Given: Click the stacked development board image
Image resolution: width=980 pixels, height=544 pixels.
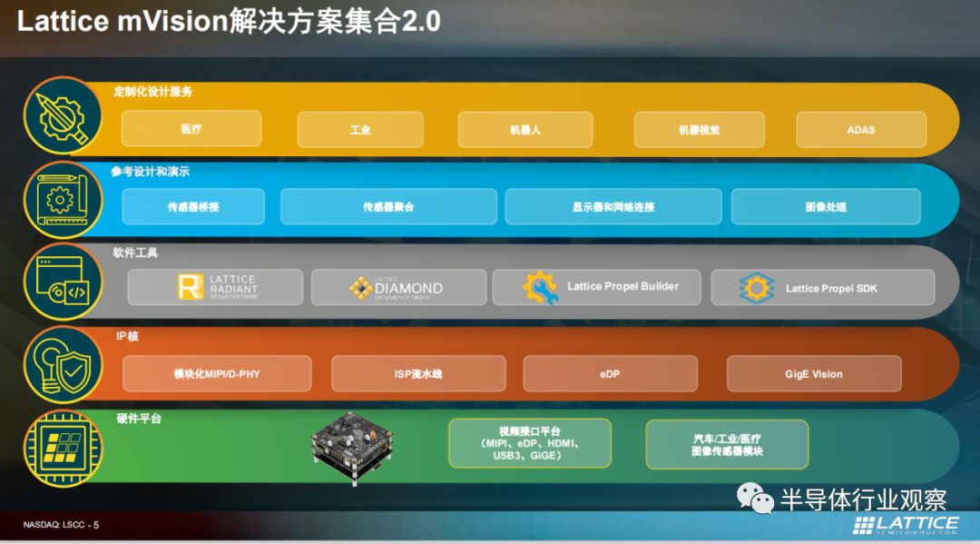Looking at the screenshot, I should click(352, 448).
